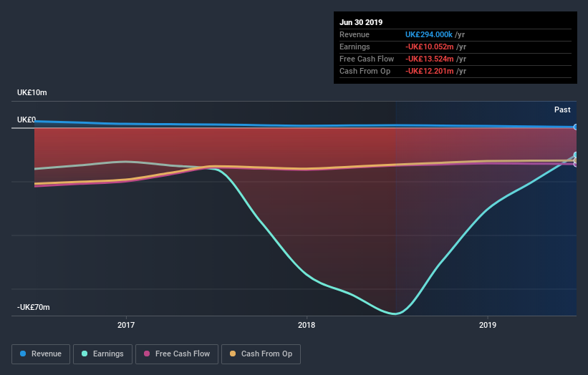Click the UK£294.000k revenue value
This screenshot has width=588, height=375.
(x=428, y=34)
